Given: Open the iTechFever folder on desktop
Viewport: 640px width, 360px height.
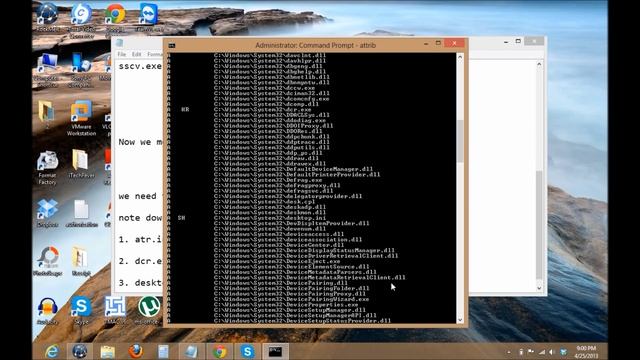Looking at the screenshot, I should 80,160.
